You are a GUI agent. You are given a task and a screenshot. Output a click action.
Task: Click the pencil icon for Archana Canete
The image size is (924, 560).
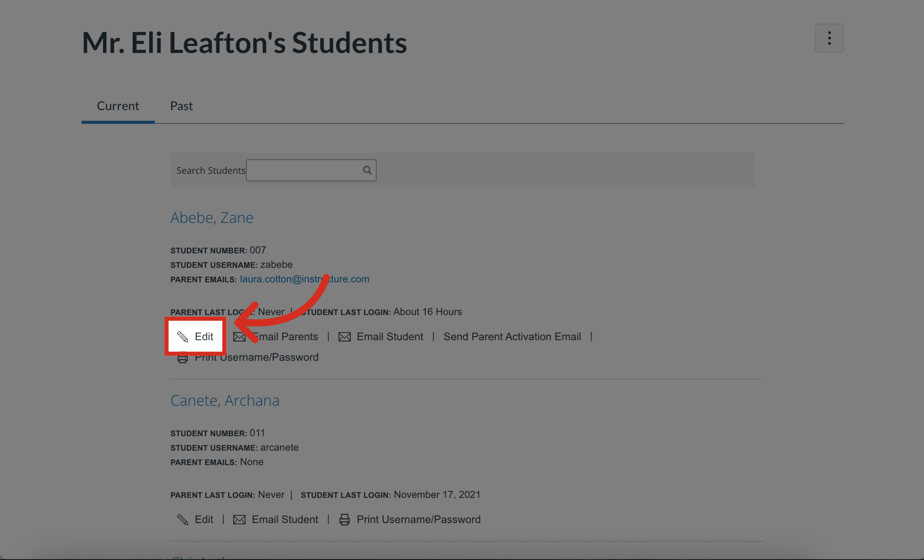183,519
